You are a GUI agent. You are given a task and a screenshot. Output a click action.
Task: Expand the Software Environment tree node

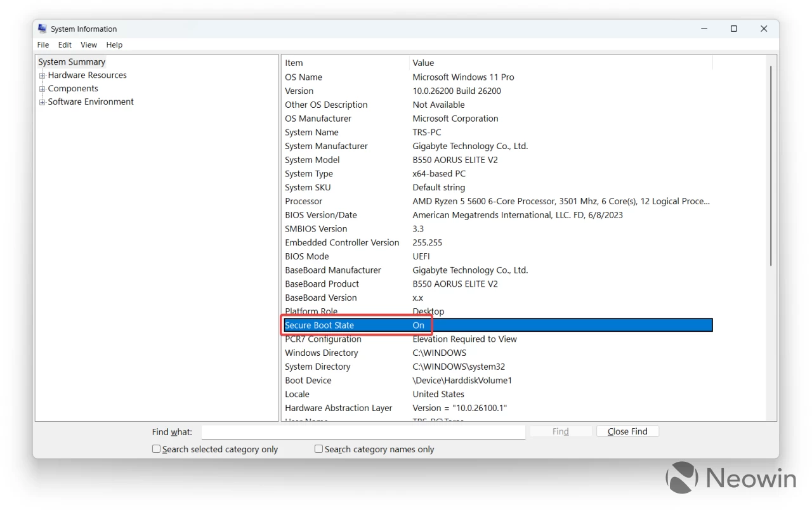[x=42, y=101]
